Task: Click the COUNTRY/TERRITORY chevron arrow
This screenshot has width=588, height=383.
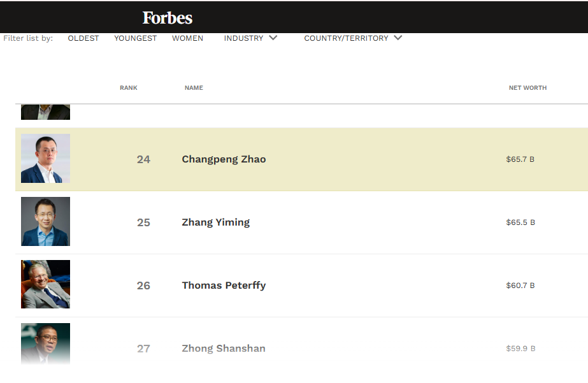Action: coord(398,38)
